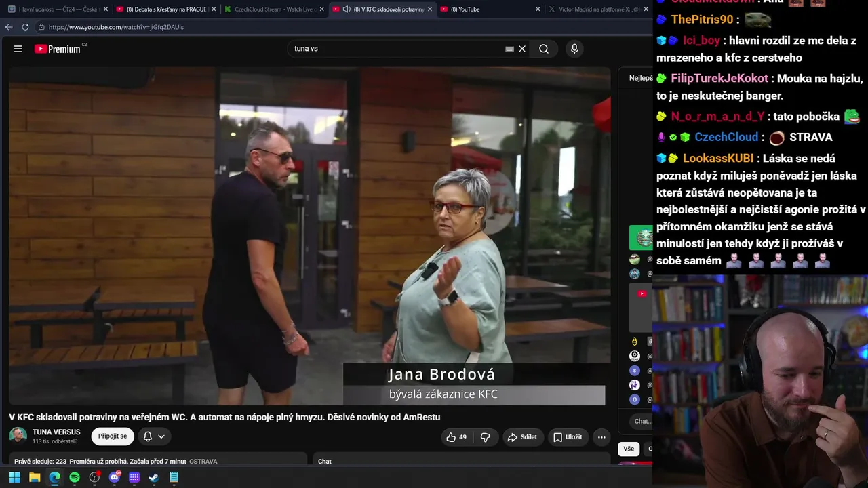The width and height of the screenshot is (868, 488).
Task: Open the TUNA VERSUS channel name link
Action: tap(56, 432)
